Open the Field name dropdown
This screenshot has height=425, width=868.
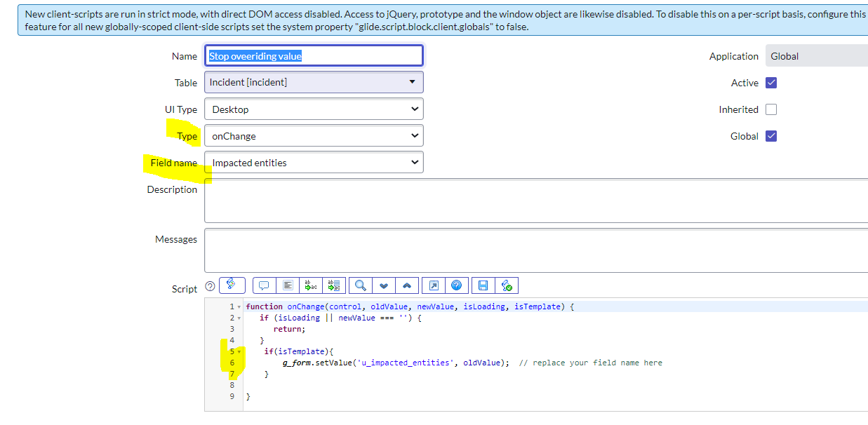(314, 162)
